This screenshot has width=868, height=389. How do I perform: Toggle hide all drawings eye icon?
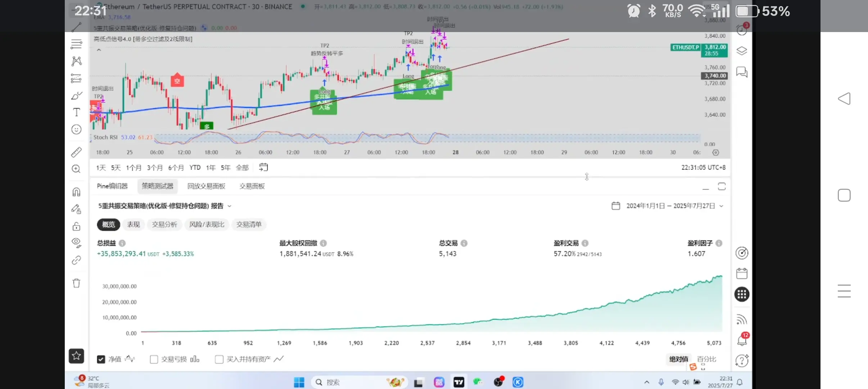[x=76, y=243]
